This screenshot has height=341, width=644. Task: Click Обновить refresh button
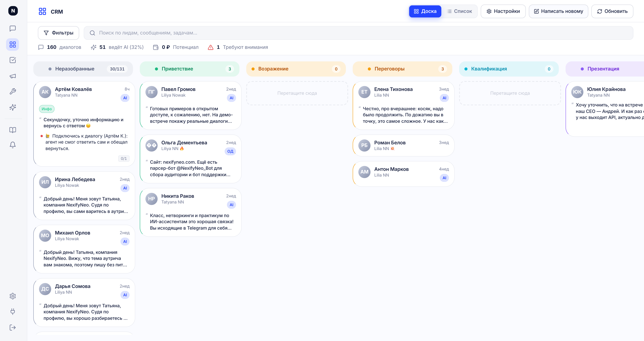pyautogui.click(x=612, y=11)
